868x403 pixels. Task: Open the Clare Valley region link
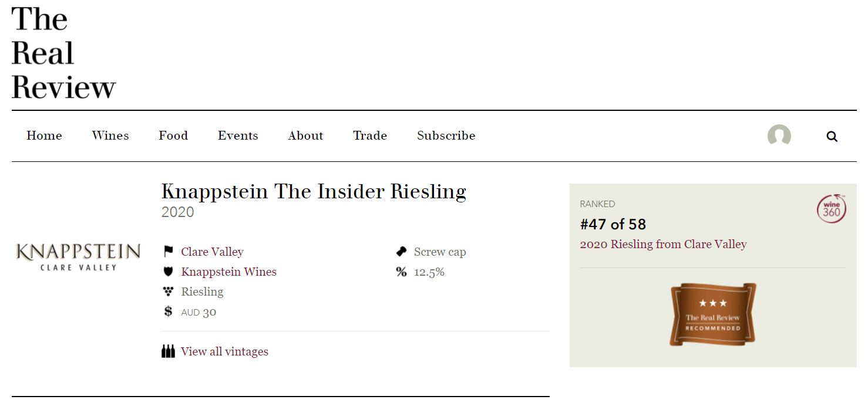click(212, 252)
